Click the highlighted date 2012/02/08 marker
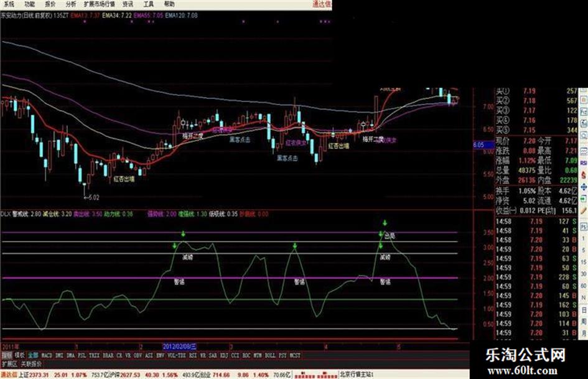The image size is (588, 379). pyautogui.click(x=179, y=347)
